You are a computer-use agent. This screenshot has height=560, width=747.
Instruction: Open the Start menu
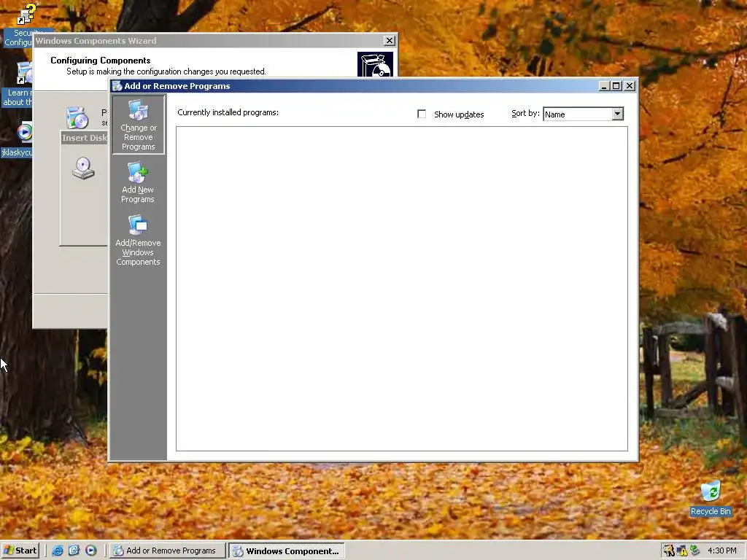[x=20, y=551]
